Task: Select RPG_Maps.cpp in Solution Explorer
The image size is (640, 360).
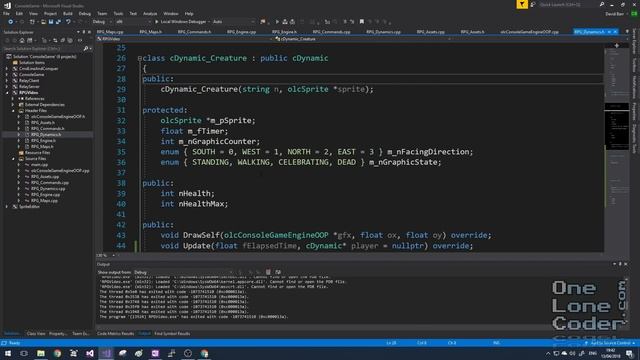Action: 44,201
